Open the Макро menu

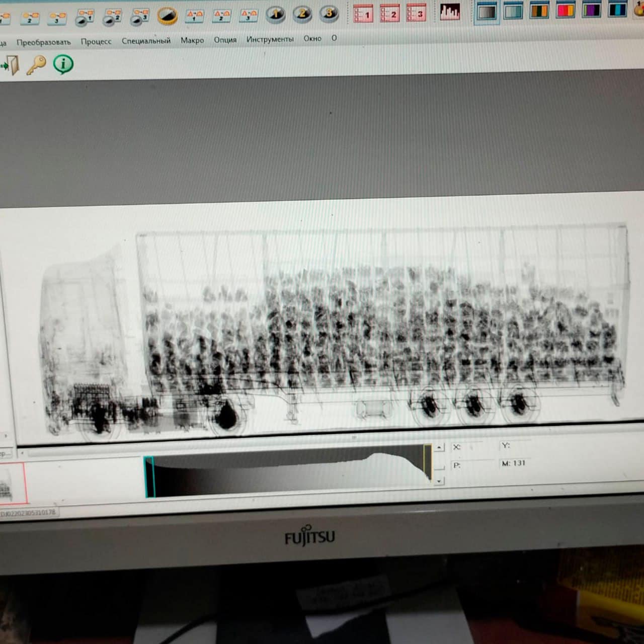(192, 40)
